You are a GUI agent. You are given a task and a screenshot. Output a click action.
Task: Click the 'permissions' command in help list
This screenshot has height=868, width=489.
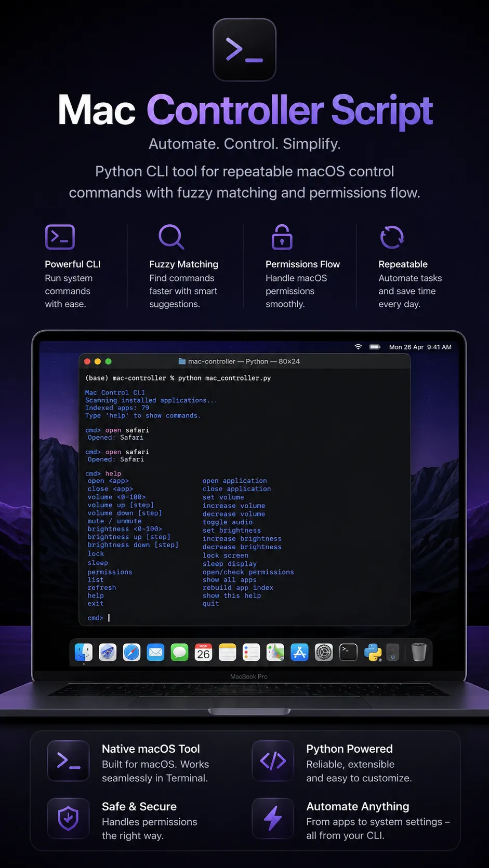click(110, 572)
